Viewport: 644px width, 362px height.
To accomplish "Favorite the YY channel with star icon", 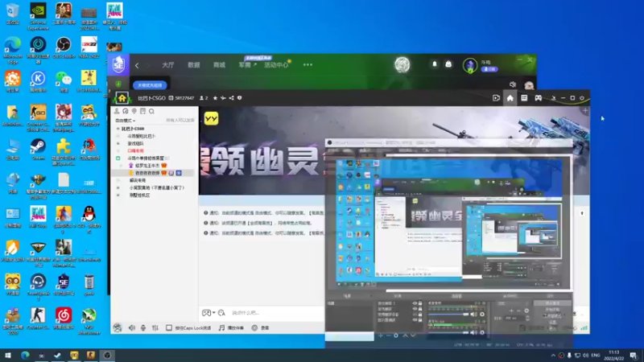I will 215,98.
